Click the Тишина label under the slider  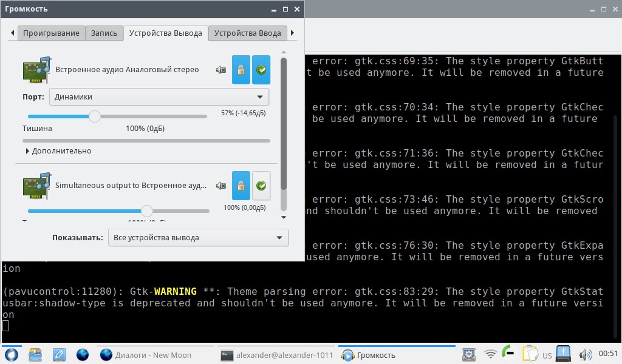click(37, 129)
